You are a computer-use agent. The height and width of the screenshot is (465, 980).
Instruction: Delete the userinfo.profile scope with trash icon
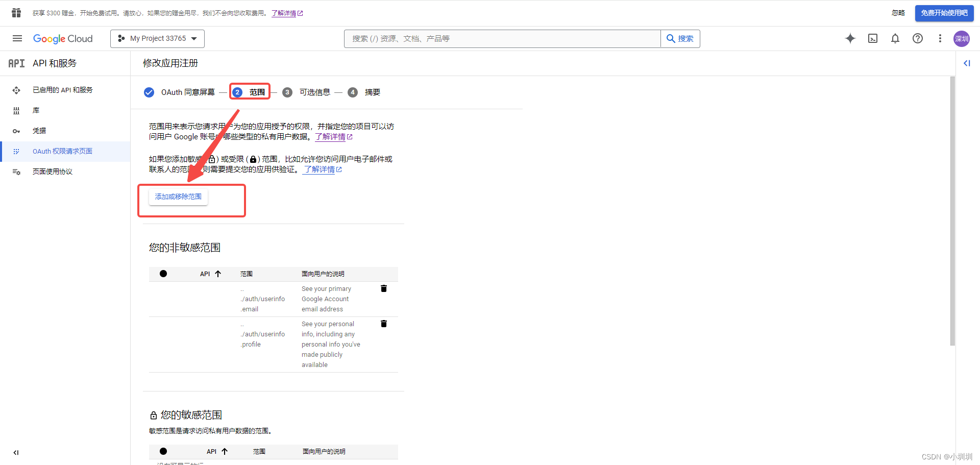[x=383, y=324]
